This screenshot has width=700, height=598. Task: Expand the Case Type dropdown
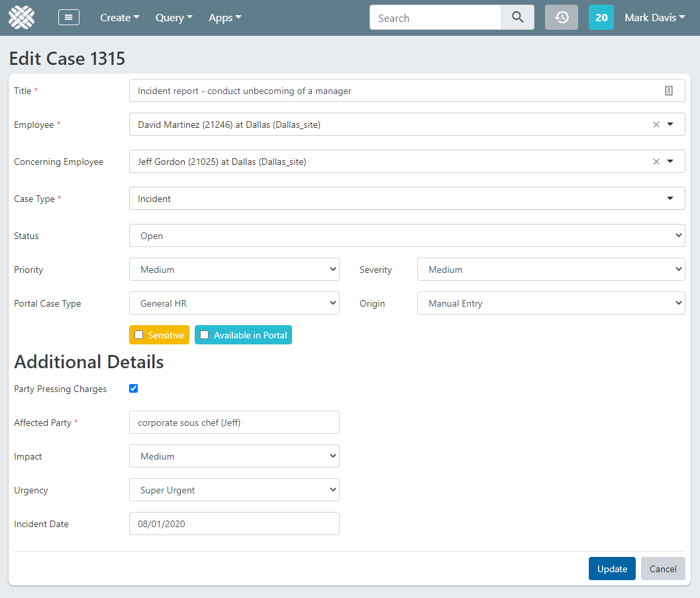pos(407,199)
